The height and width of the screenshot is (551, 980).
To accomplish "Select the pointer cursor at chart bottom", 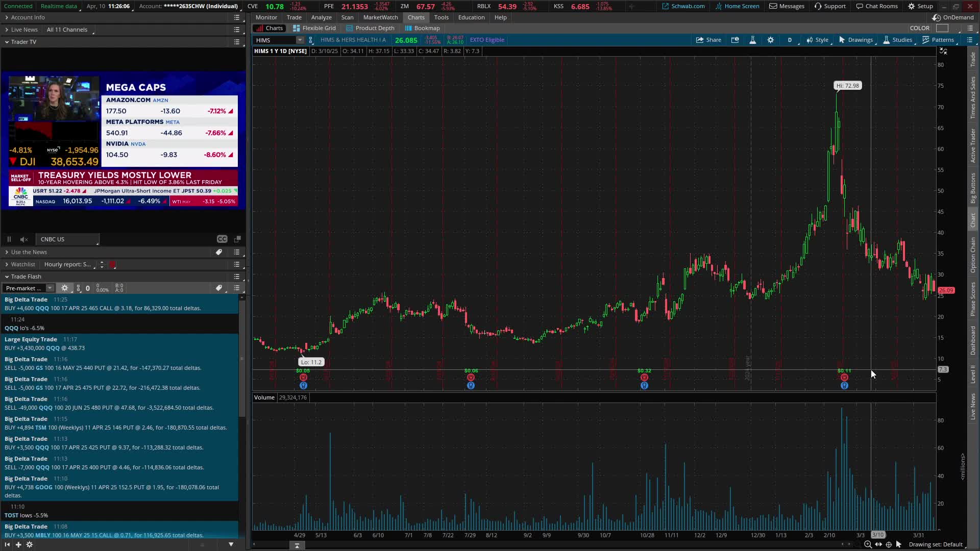I will 899,544.
